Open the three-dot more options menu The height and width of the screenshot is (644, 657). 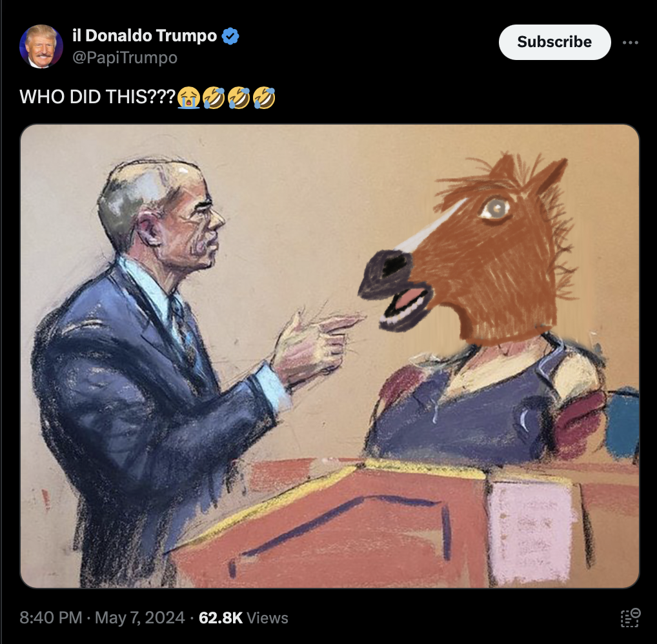pos(630,43)
